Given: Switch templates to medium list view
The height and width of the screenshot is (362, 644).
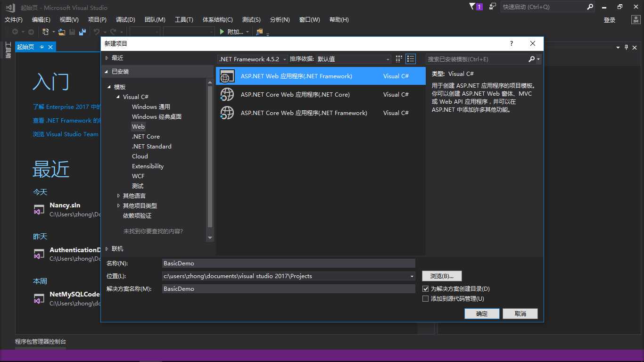Looking at the screenshot, I should pyautogui.click(x=411, y=59).
